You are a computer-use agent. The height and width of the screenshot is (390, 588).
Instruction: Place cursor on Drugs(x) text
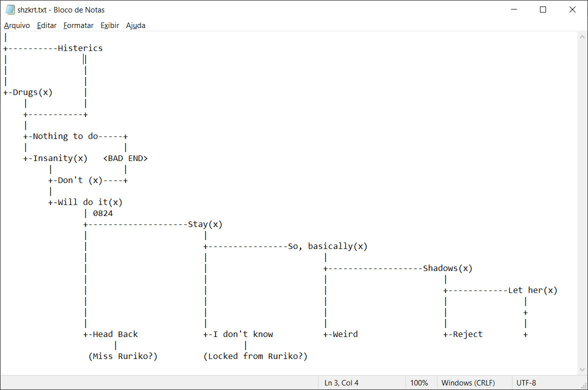32,92
